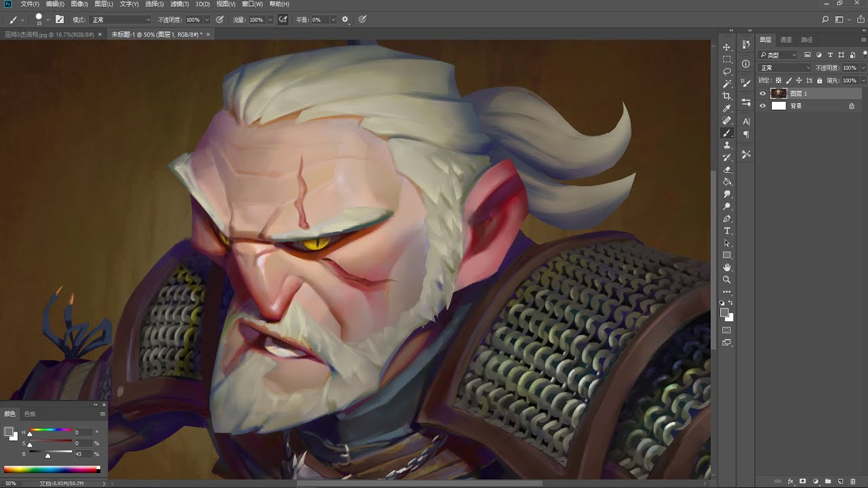Hide 图层 1 layer visibility eye
This screenshot has height=488, width=868.
(763, 94)
